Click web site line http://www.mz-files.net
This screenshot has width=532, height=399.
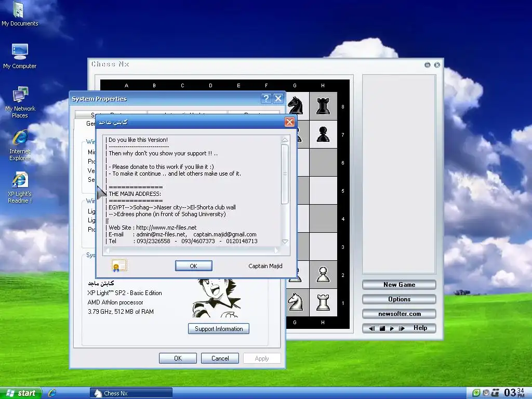point(152,228)
